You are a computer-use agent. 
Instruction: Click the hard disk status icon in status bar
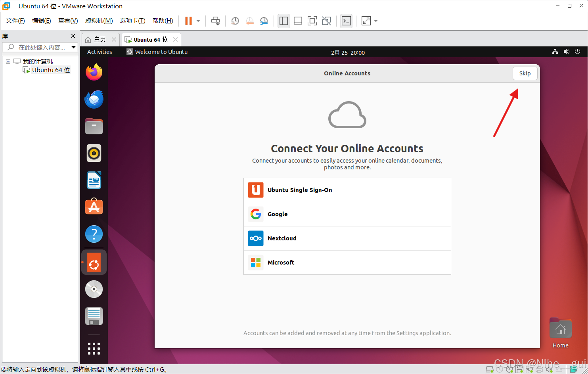(x=489, y=369)
